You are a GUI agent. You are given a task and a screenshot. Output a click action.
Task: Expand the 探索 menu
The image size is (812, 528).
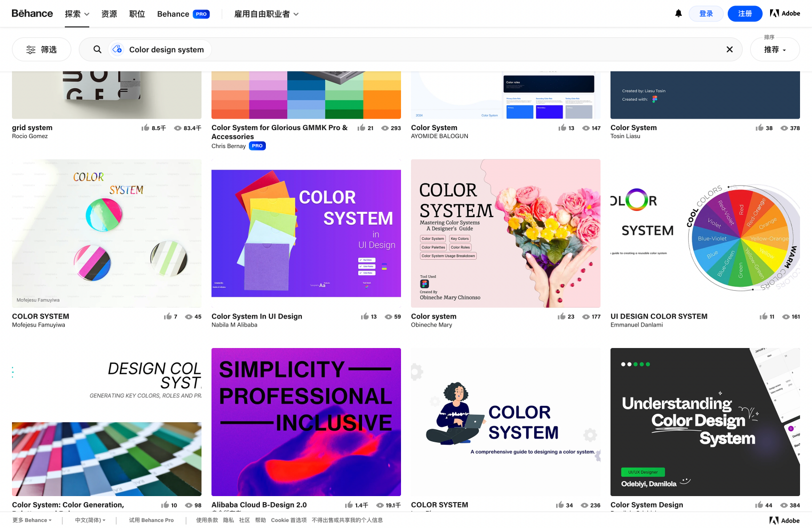(77, 14)
